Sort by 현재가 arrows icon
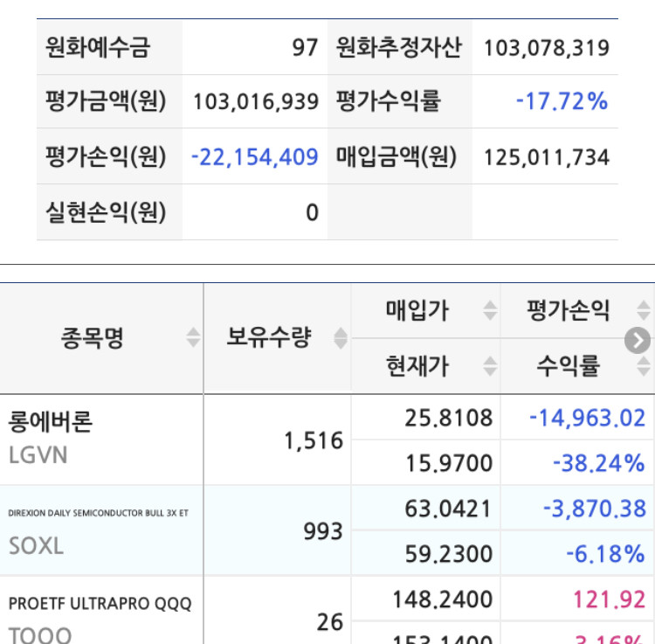 coord(490,366)
